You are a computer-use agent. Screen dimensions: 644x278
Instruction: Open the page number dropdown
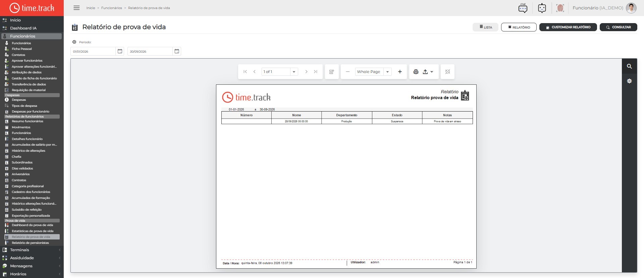pos(294,72)
